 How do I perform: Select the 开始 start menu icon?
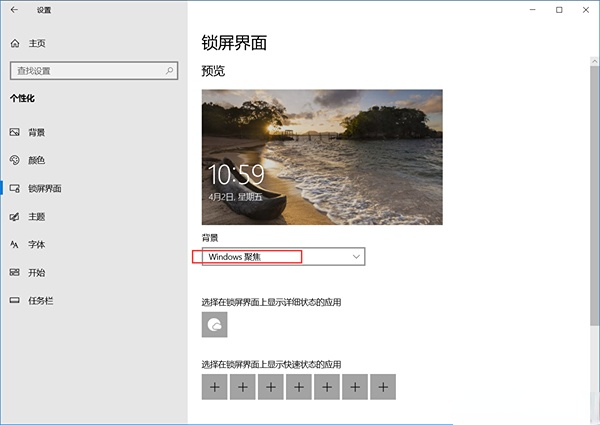(15, 272)
